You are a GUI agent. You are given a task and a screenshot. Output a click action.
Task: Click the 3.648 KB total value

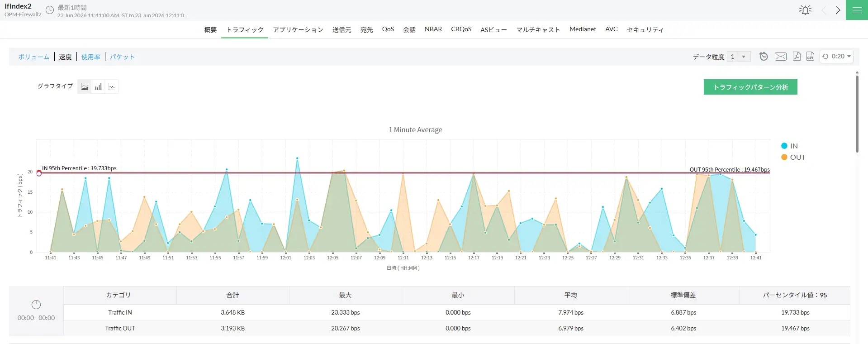pos(232,313)
